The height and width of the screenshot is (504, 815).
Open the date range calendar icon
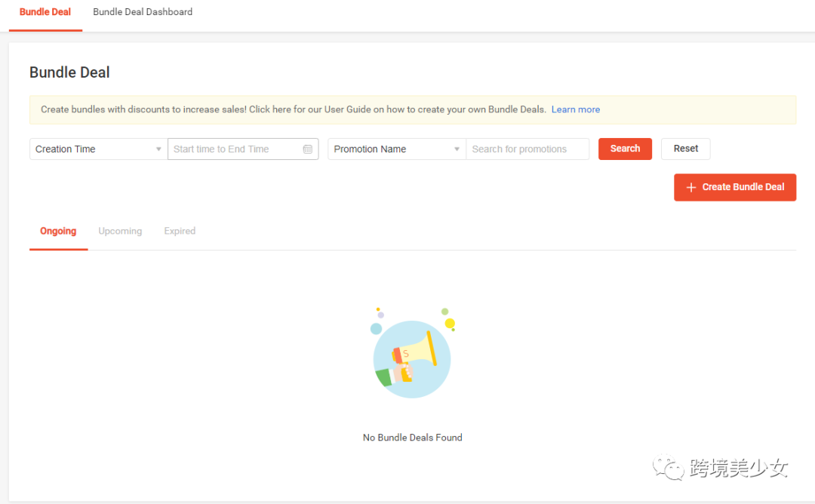(x=308, y=149)
